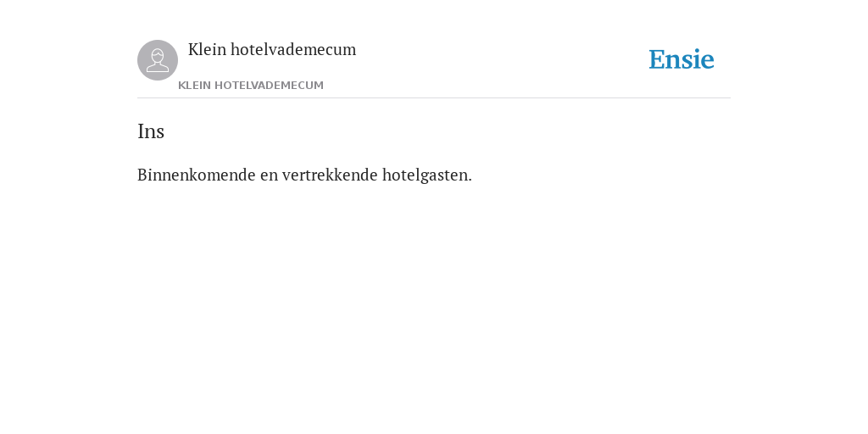Viewport: 868px width, 434px height.
Task: Click the letter E of Ensie
Action: click(x=657, y=59)
